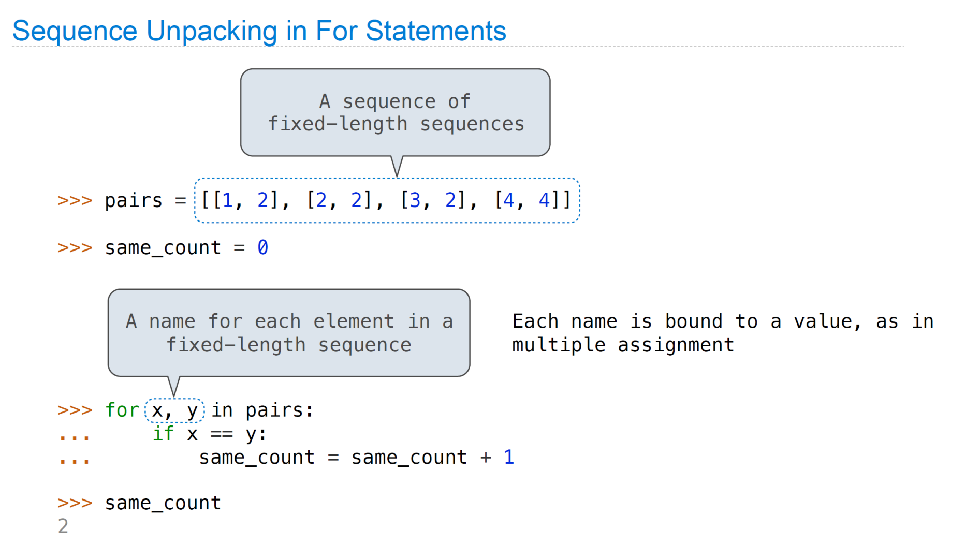Screen dimensions: 980x559
Task: Click the callout 'A name for each element'
Action: pyautogui.click(x=289, y=333)
